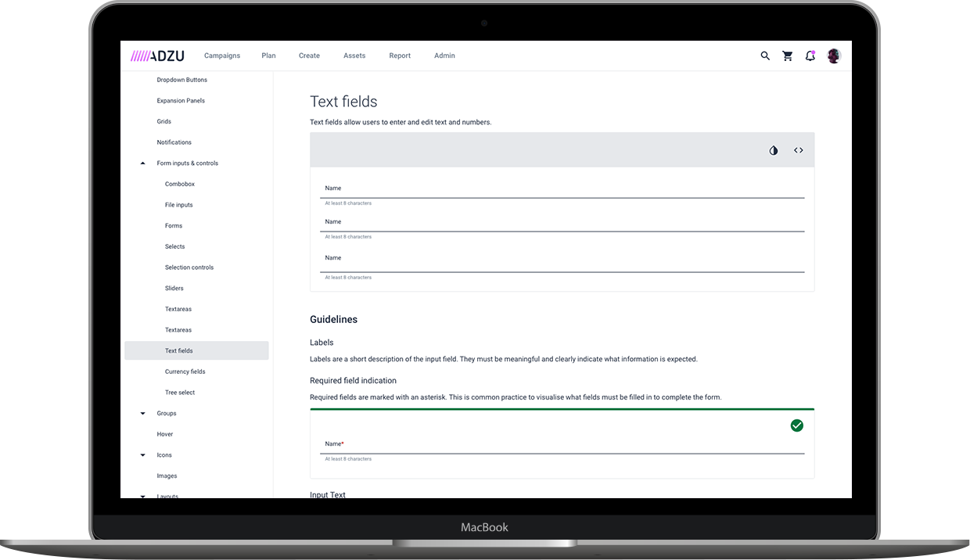Open the notifications bell
The height and width of the screenshot is (560, 970).
click(810, 56)
